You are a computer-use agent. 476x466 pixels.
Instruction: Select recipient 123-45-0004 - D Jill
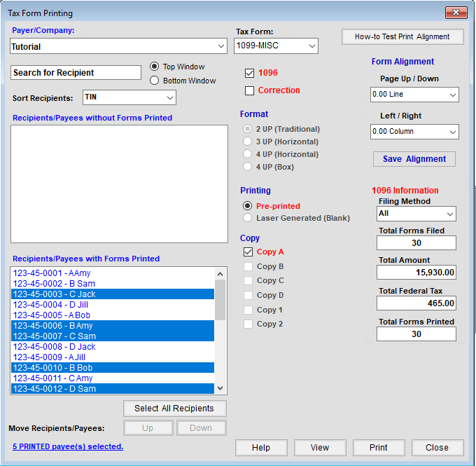(113, 305)
